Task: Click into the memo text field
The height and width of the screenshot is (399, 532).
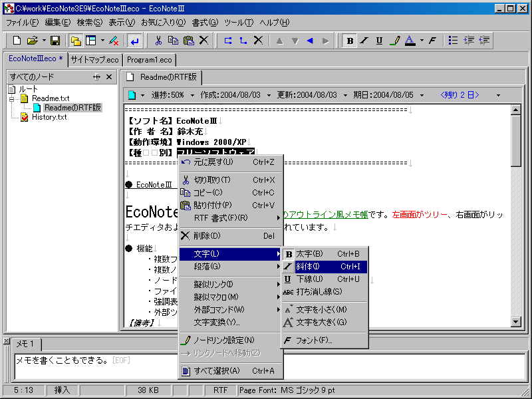Action: [x=270, y=367]
